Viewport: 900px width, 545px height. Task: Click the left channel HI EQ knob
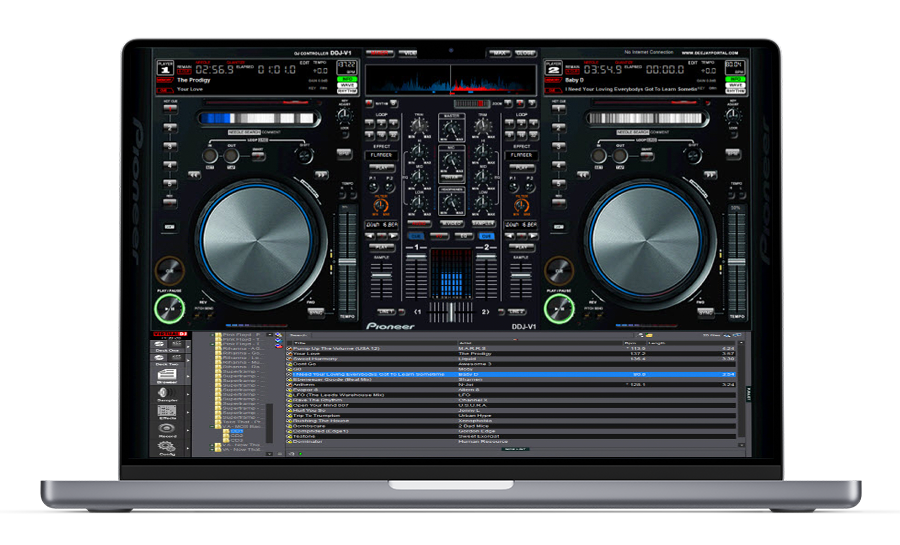coord(419,151)
